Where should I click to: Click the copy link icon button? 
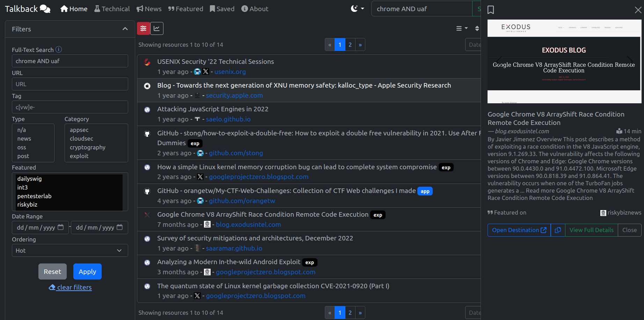558,230
